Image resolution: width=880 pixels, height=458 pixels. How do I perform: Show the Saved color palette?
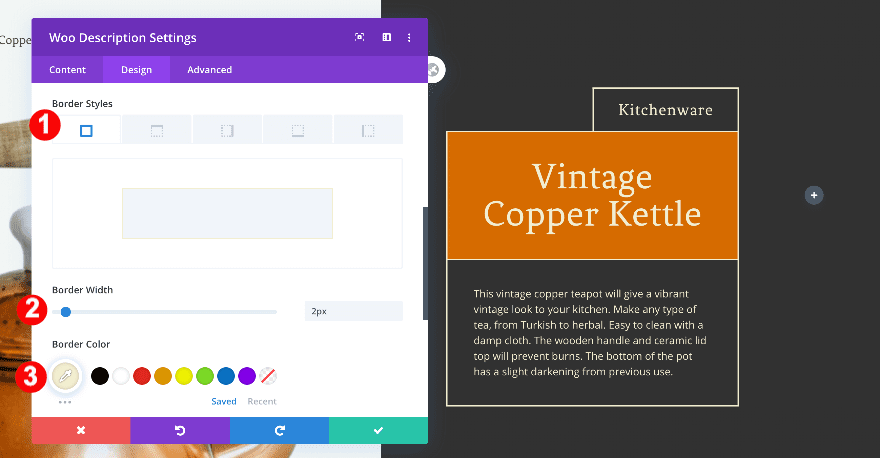(223, 401)
